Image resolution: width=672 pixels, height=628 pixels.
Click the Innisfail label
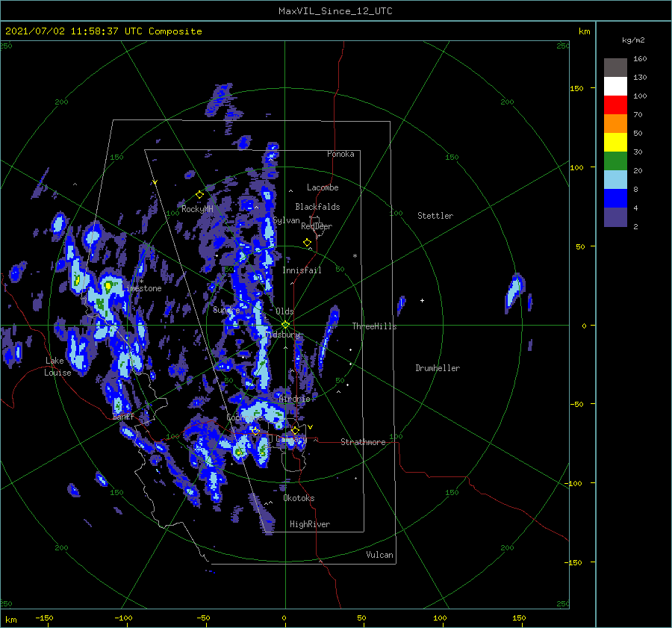pyautogui.click(x=302, y=270)
